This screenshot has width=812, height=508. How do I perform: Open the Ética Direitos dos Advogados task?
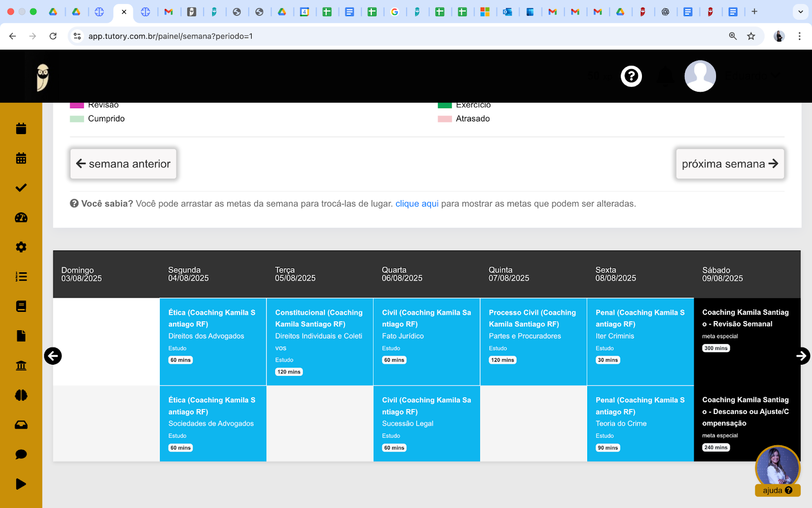pos(213,341)
